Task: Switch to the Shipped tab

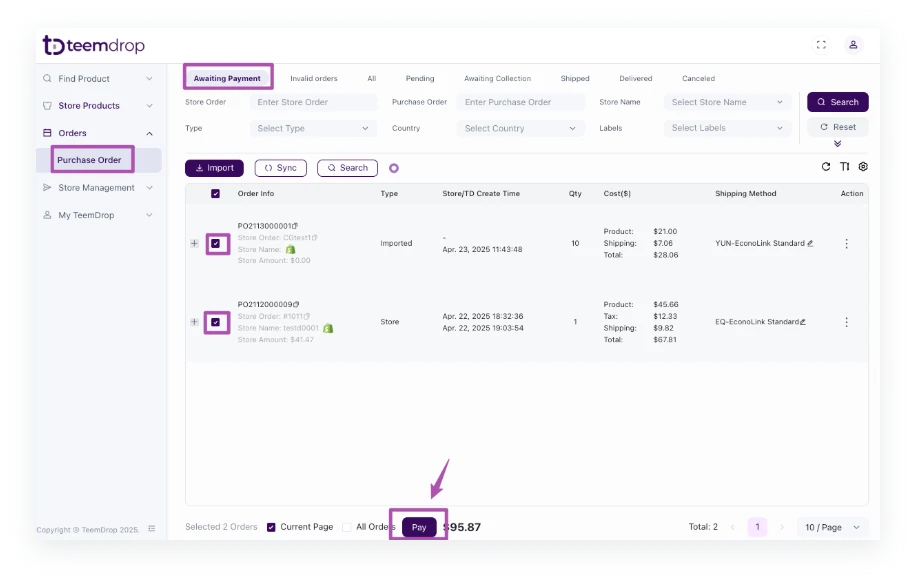Action: pos(575,78)
